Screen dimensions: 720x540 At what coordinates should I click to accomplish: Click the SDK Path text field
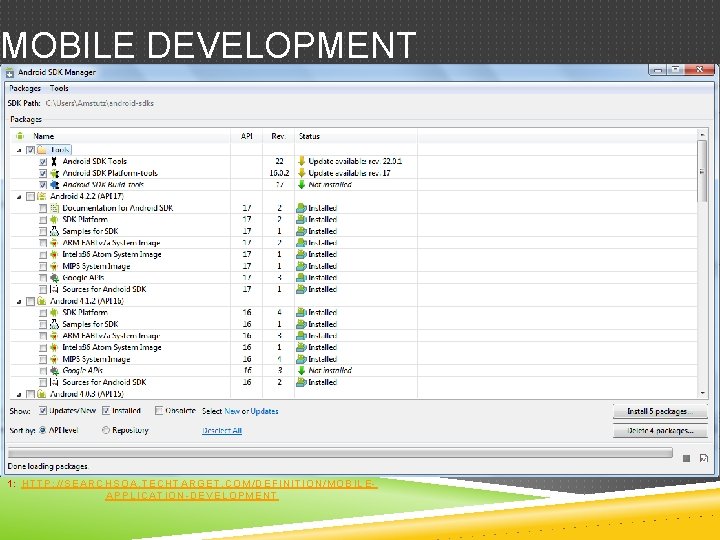click(100, 103)
